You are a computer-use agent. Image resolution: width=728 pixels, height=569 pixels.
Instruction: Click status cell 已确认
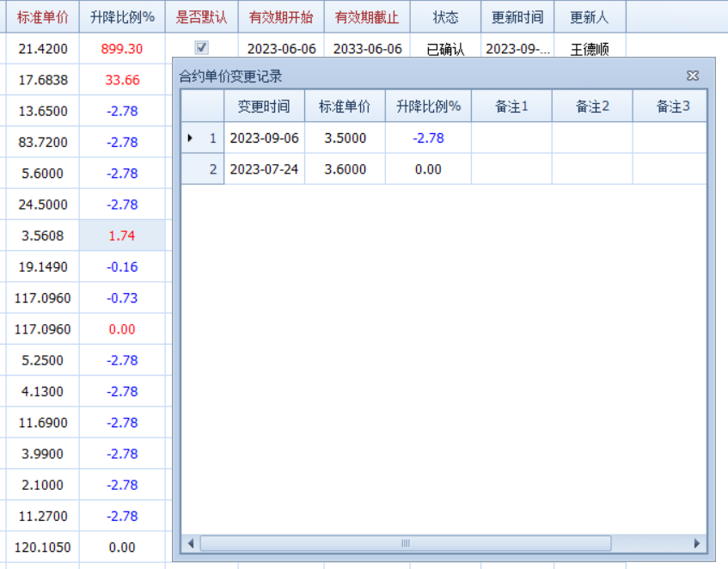click(x=445, y=48)
